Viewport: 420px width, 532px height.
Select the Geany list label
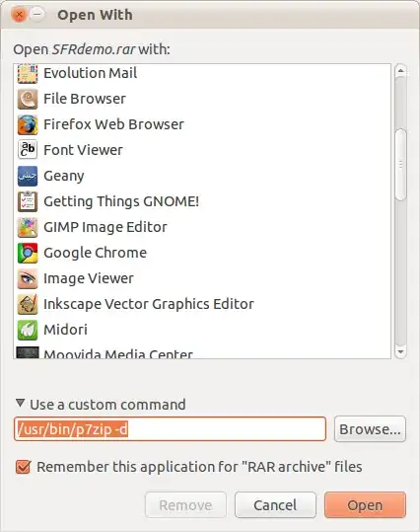click(x=64, y=176)
